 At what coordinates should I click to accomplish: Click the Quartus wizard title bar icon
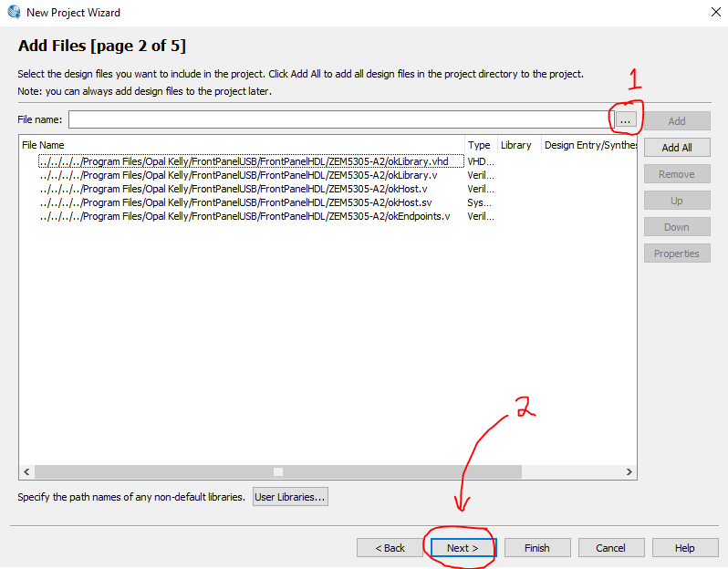point(14,12)
